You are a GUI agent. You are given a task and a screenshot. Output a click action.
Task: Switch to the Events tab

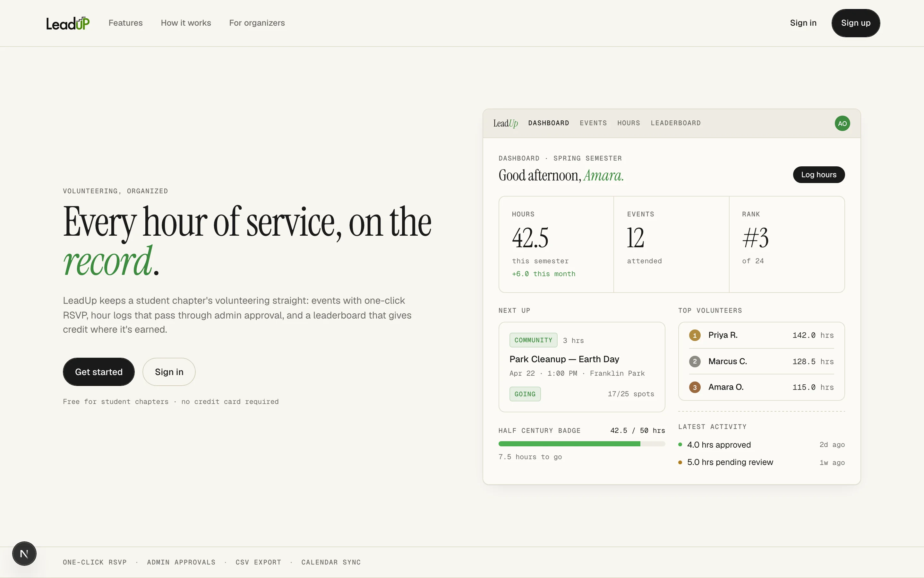point(593,123)
